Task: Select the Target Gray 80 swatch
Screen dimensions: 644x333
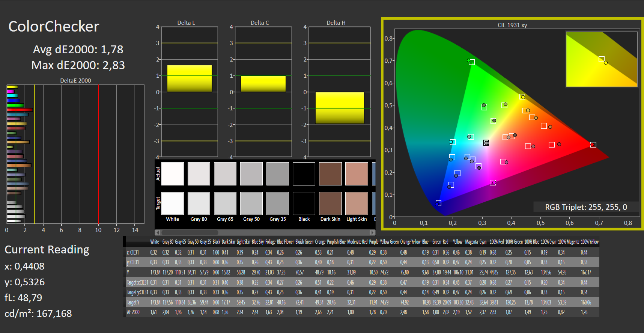Action: (199, 203)
